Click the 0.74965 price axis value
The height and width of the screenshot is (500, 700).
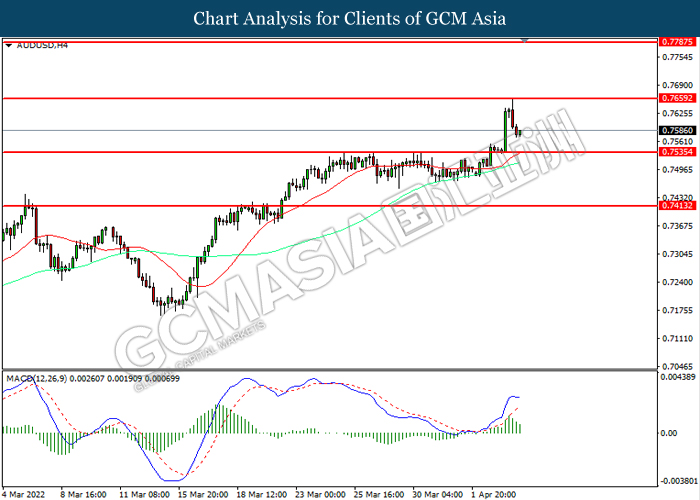(x=678, y=169)
